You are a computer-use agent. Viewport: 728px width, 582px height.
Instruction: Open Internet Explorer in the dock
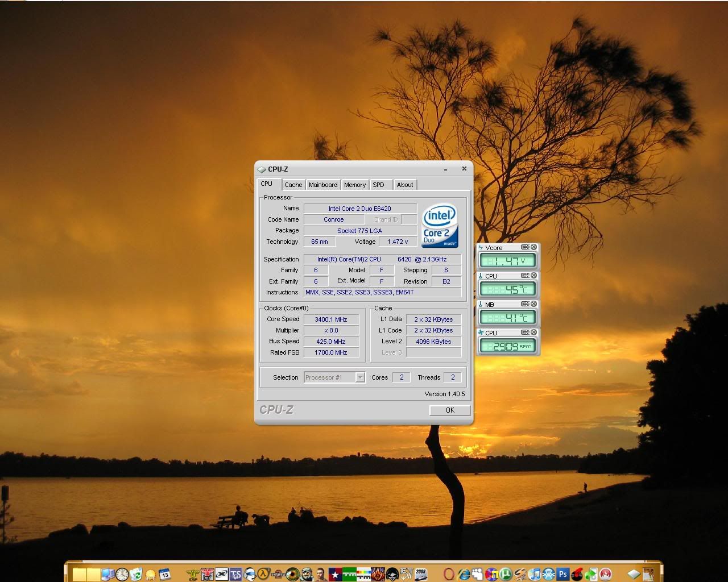pos(464,574)
